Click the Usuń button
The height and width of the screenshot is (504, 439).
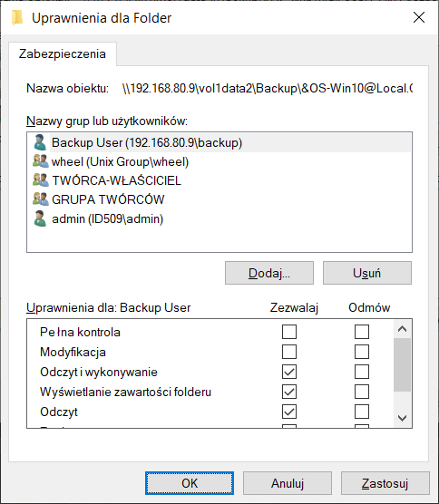point(367,273)
